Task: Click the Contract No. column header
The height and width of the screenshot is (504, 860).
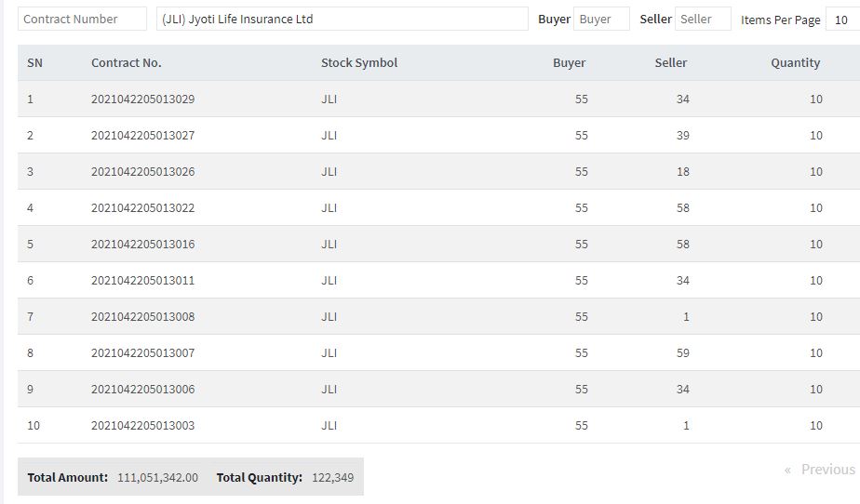Action: pyautogui.click(x=127, y=63)
